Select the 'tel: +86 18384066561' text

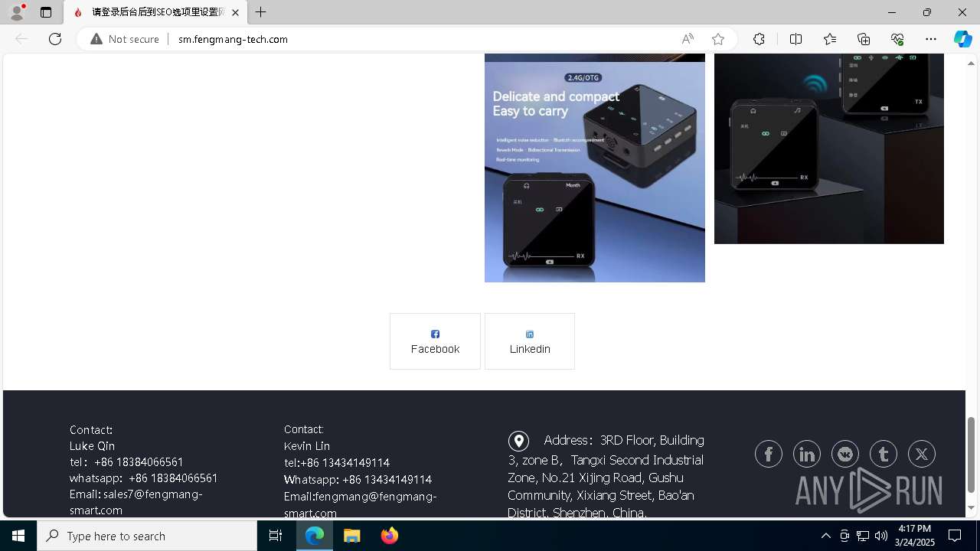pos(126,462)
